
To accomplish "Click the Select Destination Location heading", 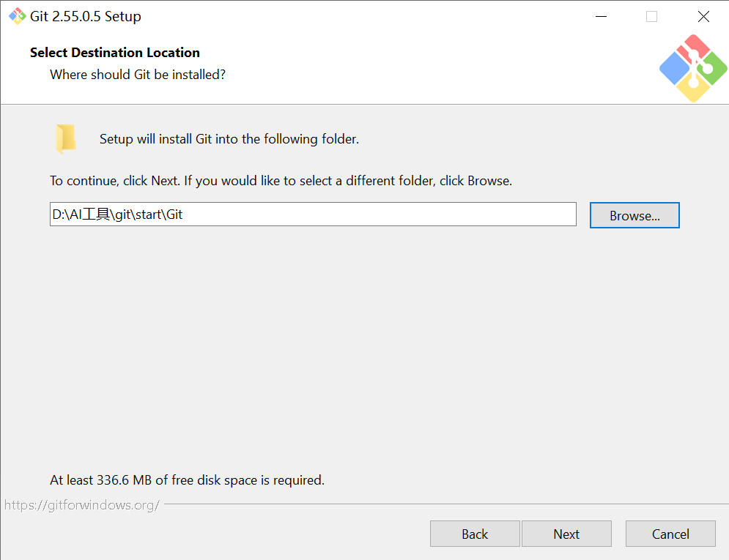I will pyautogui.click(x=115, y=53).
